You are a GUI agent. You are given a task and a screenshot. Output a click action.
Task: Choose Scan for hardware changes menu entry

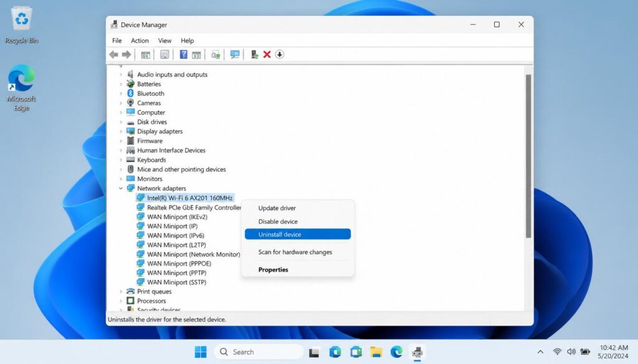point(297,252)
